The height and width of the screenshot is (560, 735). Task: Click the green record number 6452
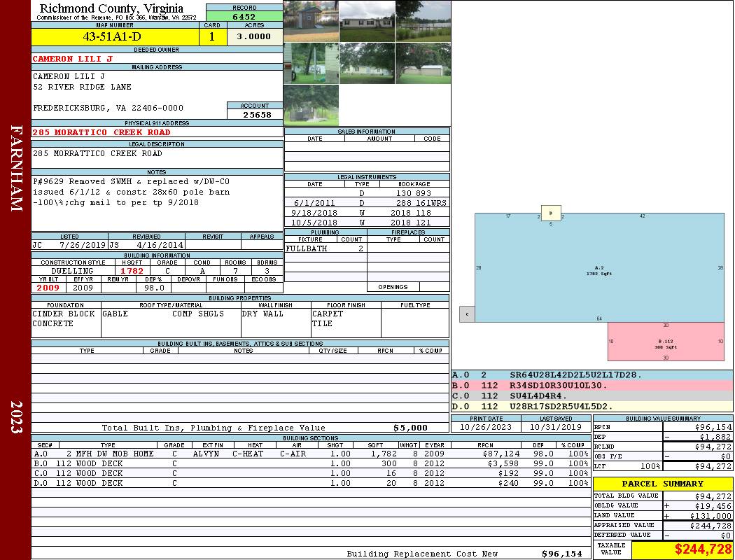(x=244, y=16)
